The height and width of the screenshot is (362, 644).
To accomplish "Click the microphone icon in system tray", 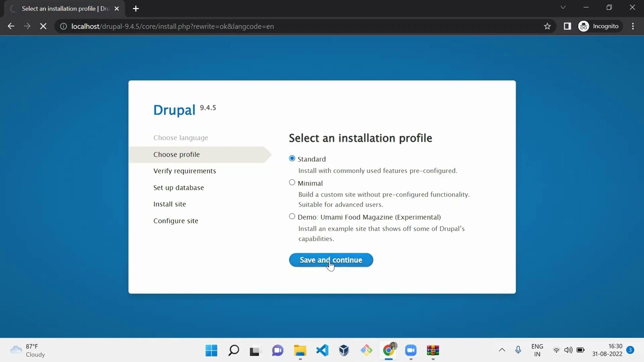I will 518,350.
